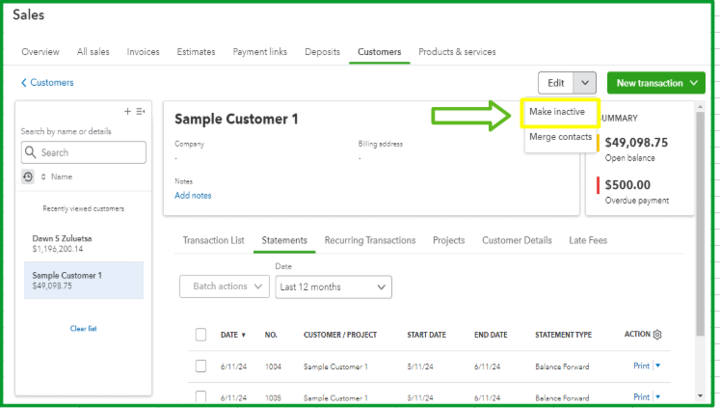
Task: Click the recently viewed clock icon
Action: (x=28, y=176)
